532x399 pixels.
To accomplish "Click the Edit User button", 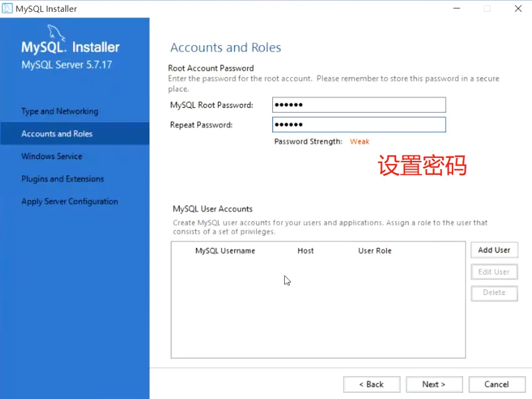I will pyautogui.click(x=494, y=272).
